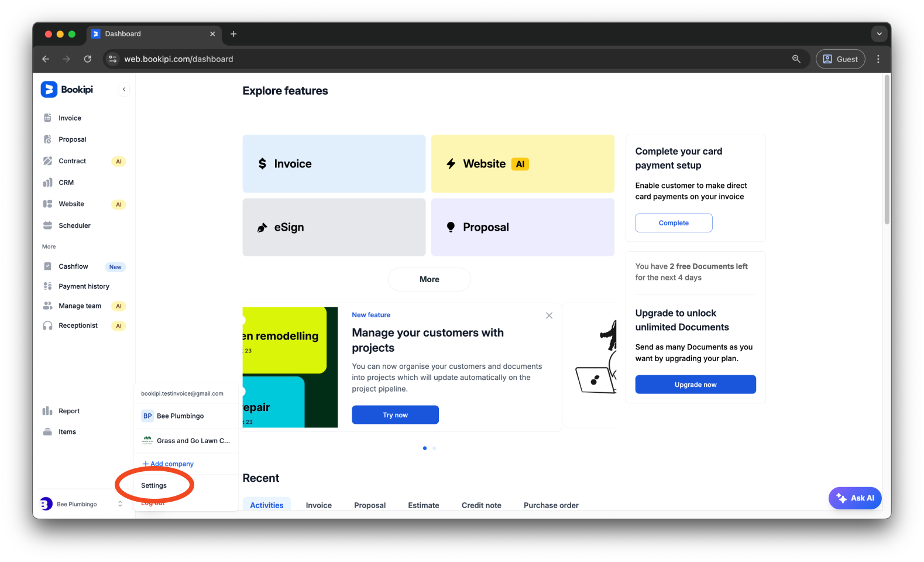Open Manage team page
924x562 pixels.
[x=80, y=306]
